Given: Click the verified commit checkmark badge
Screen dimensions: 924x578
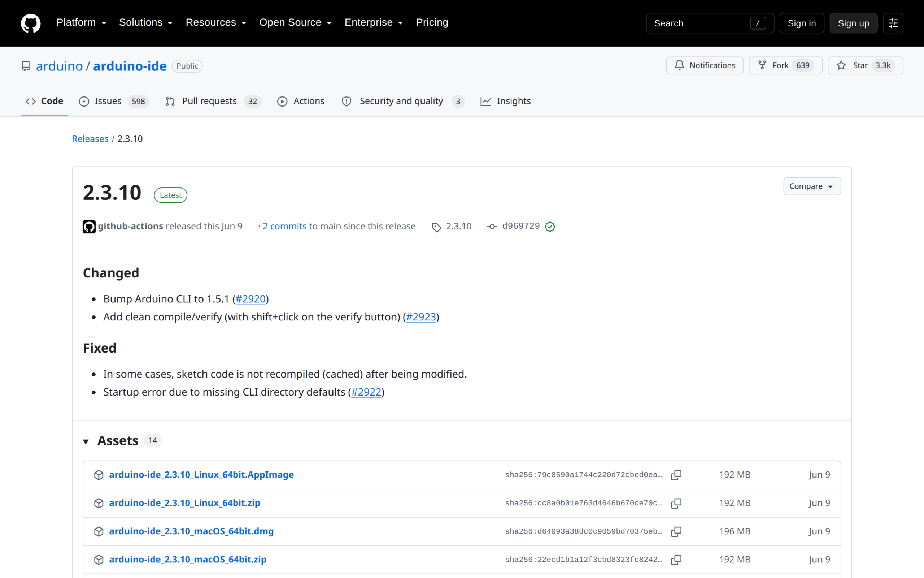Looking at the screenshot, I should coord(550,226).
